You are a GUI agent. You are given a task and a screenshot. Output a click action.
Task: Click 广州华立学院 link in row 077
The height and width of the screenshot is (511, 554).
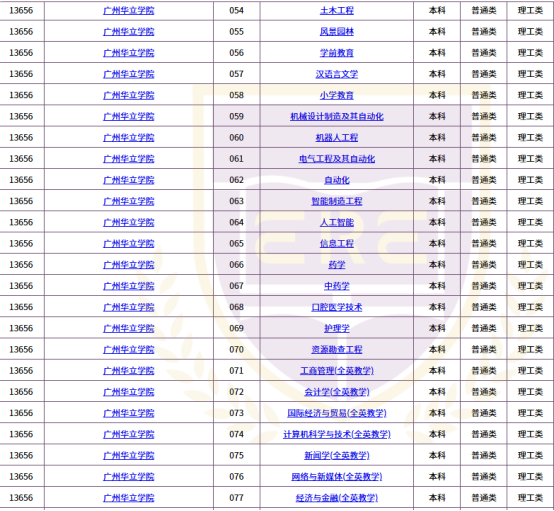coord(129,498)
